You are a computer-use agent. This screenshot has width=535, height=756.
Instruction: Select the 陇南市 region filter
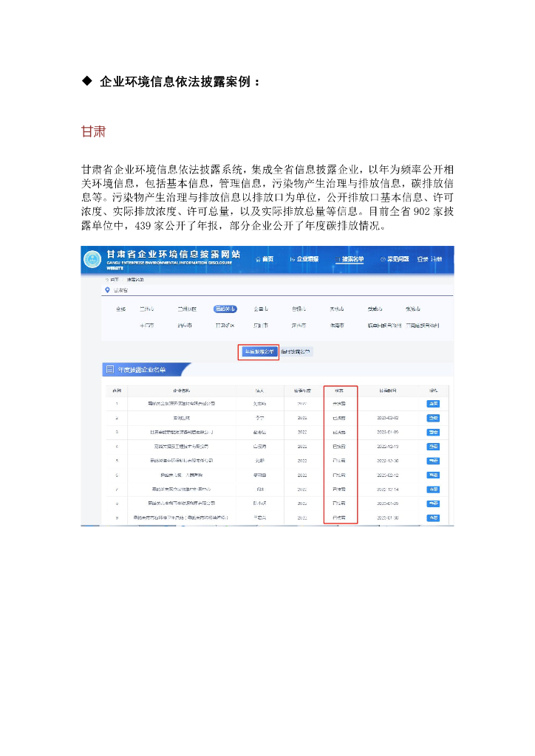click(x=337, y=326)
